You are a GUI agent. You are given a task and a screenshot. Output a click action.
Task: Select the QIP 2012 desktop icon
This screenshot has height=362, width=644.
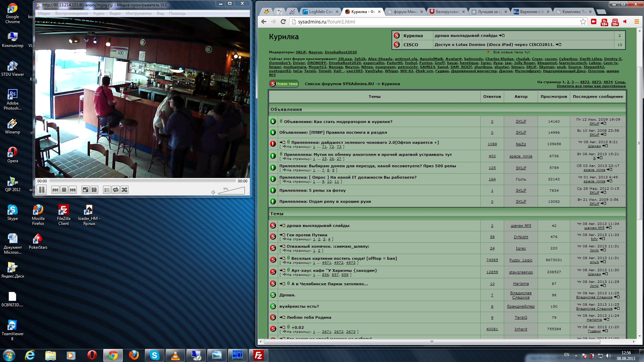(x=12, y=184)
